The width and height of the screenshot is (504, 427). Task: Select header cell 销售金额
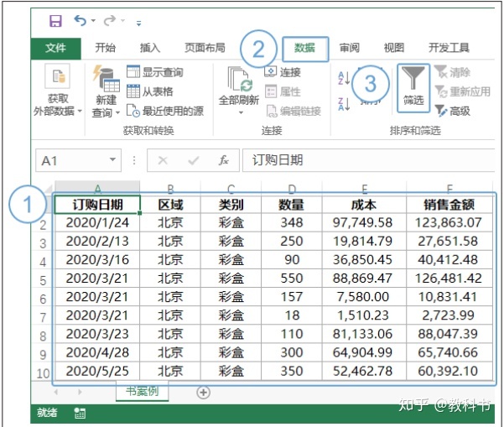click(x=449, y=205)
